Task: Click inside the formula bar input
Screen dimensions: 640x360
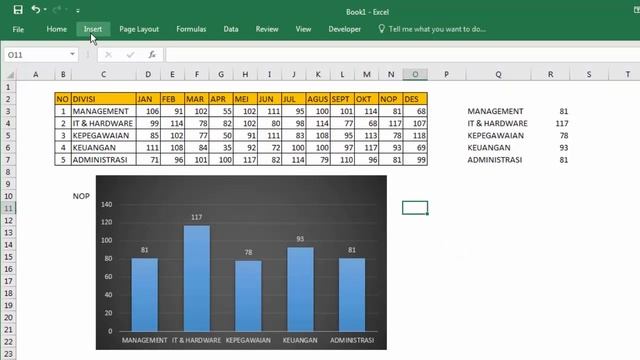Action: point(402,55)
